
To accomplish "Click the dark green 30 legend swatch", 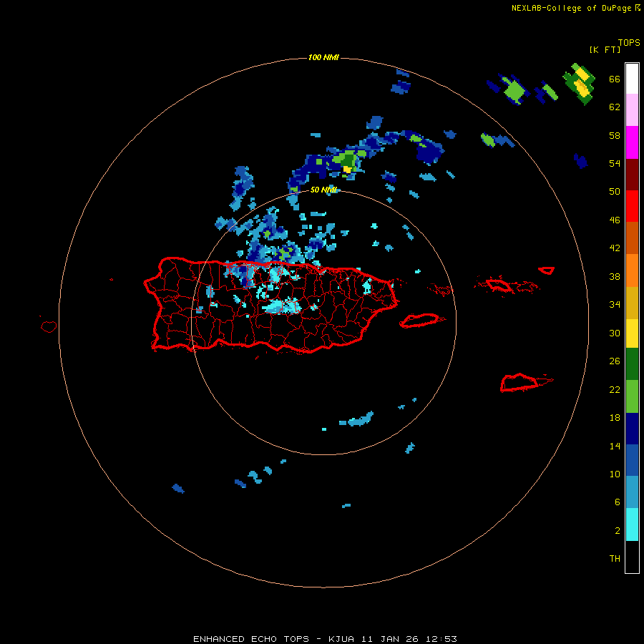I will point(632,364).
